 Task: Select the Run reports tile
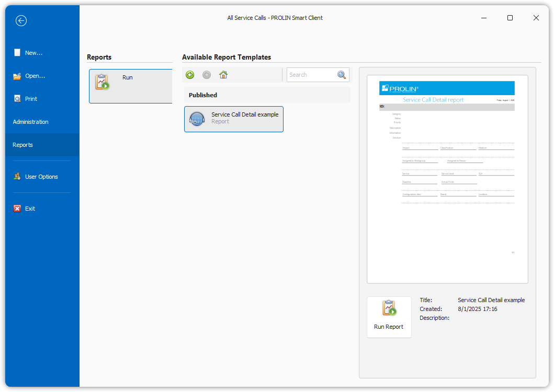point(130,86)
